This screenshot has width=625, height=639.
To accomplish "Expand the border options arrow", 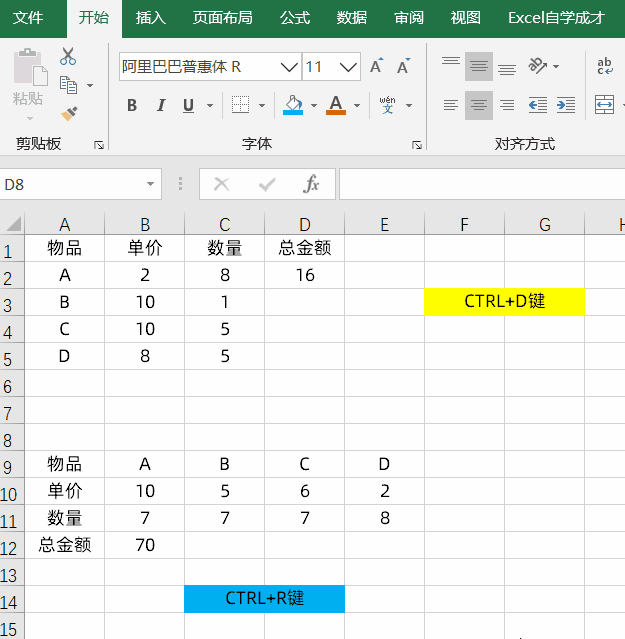I will coord(262,106).
